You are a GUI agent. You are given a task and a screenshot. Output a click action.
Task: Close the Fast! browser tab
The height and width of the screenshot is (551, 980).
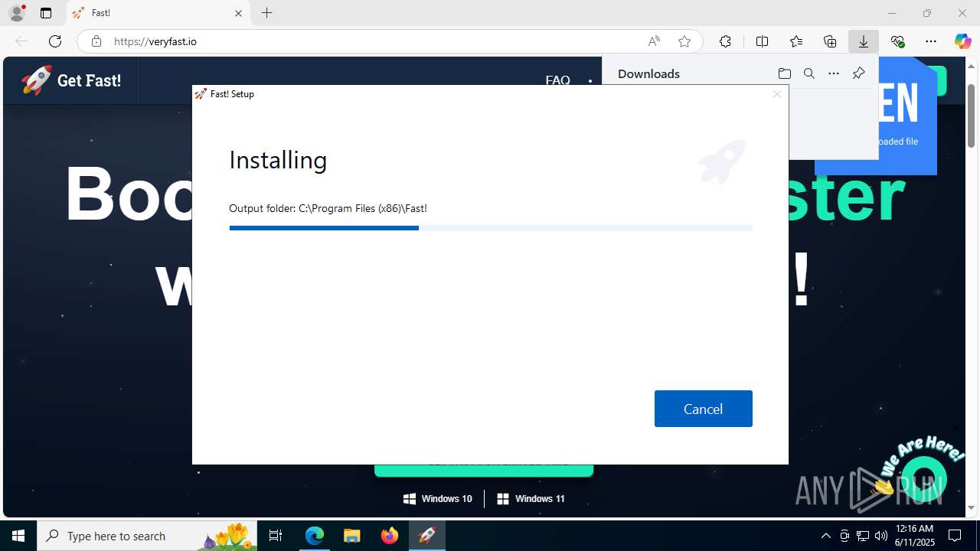click(x=238, y=13)
